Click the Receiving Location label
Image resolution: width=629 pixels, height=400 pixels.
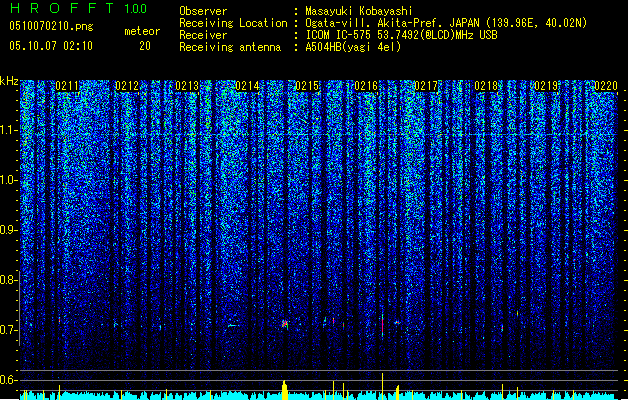coord(233,23)
